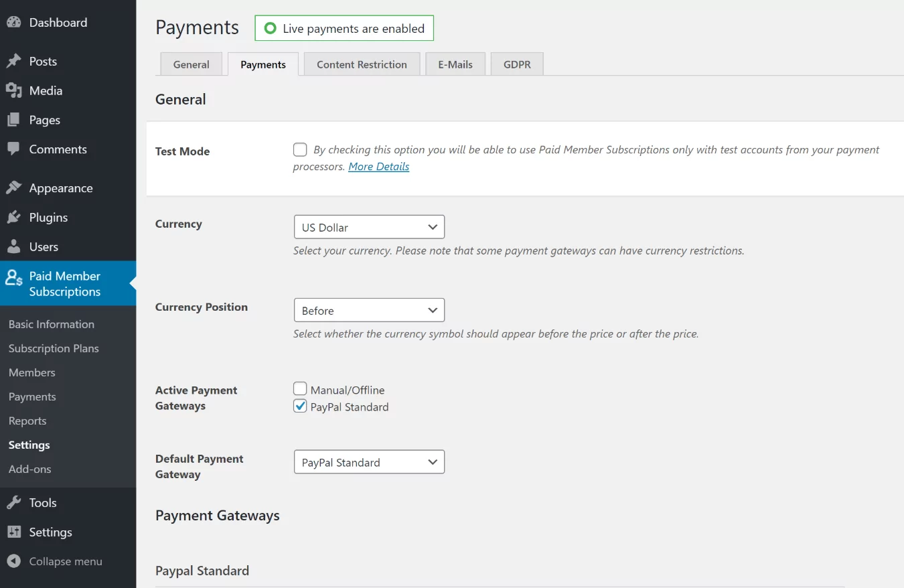The height and width of the screenshot is (588, 904).
Task: Click the Users person icon
Action: click(x=13, y=247)
